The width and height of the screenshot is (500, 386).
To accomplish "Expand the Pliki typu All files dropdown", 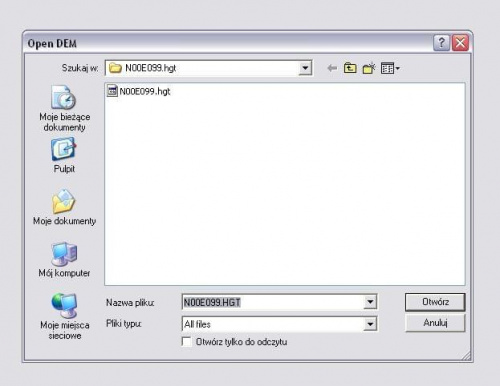I will (x=370, y=324).
